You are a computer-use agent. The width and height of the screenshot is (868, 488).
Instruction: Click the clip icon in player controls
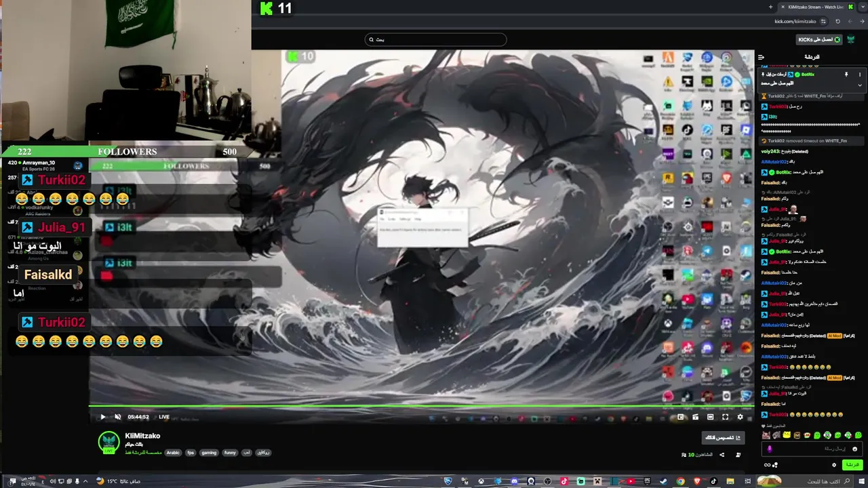click(x=695, y=417)
